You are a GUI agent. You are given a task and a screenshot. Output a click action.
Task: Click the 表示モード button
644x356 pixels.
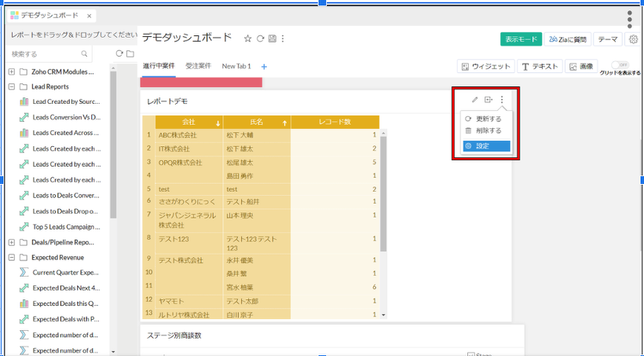click(521, 39)
